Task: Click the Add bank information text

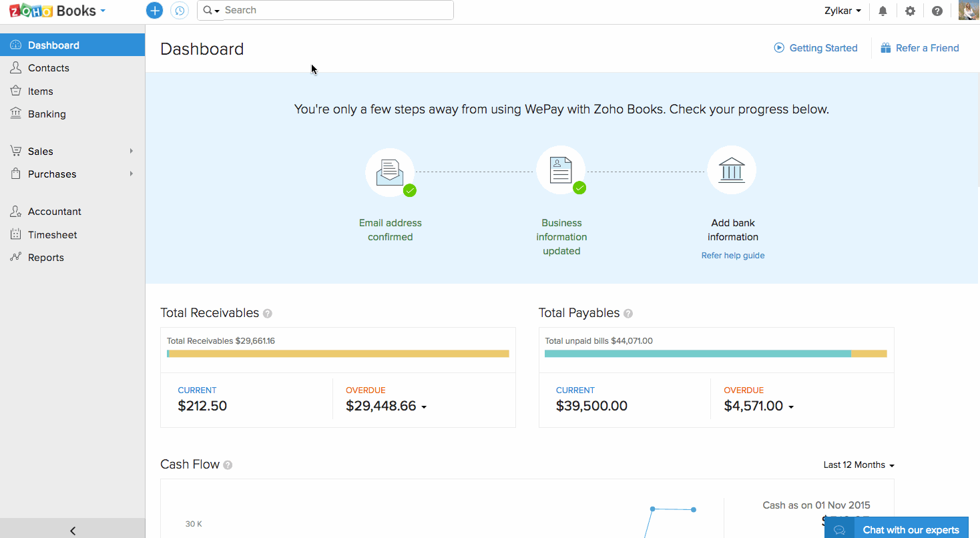Action: 732,230
